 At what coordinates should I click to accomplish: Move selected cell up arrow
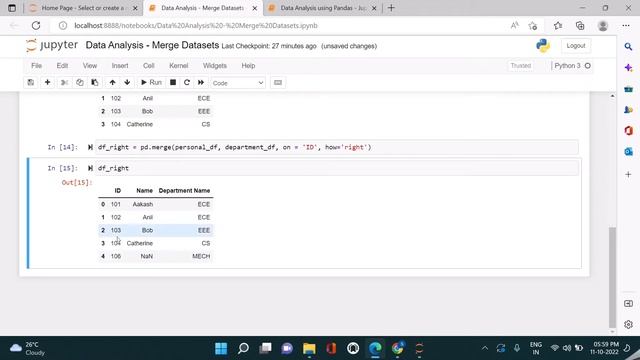pos(112,82)
